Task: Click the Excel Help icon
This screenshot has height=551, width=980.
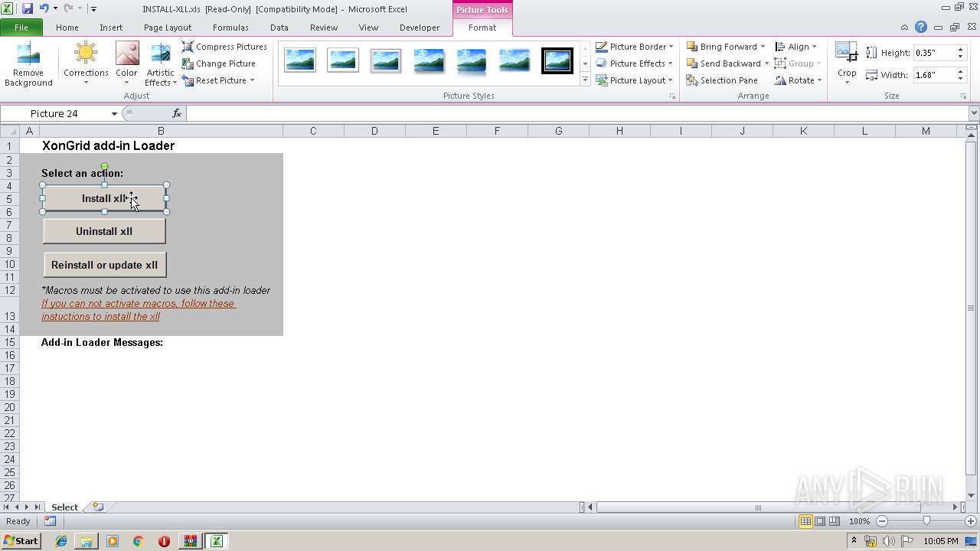Action: [921, 28]
